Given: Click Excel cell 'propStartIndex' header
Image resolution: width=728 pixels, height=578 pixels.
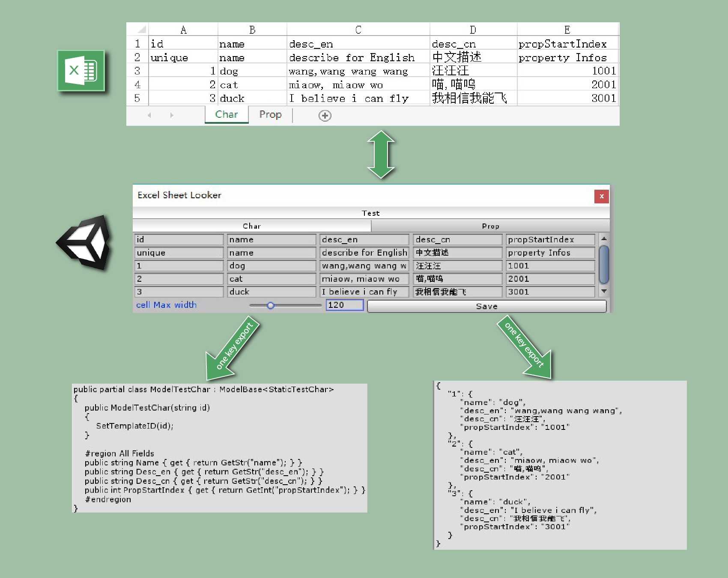Looking at the screenshot, I should coord(567,44).
